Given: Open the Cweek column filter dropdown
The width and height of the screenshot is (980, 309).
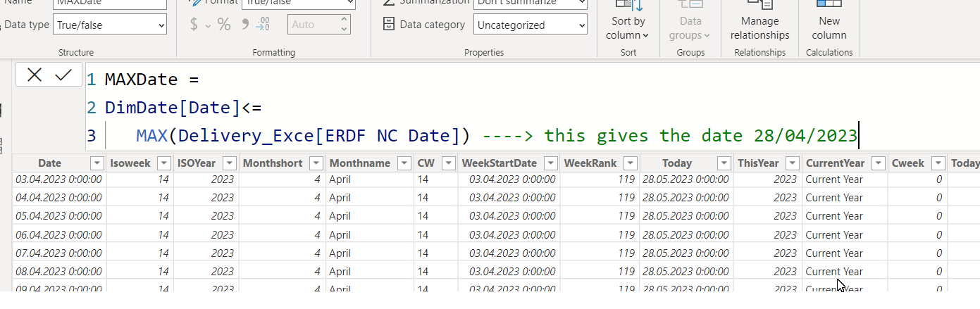Looking at the screenshot, I should (x=937, y=163).
